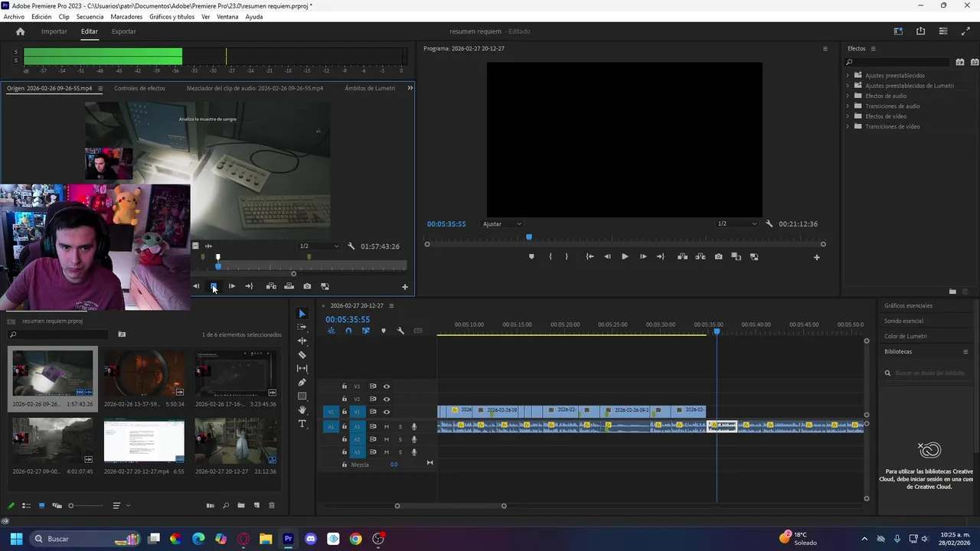
Task: Toggle visibility eye for track V2
Action: pyautogui.click(x=387, y=399)
